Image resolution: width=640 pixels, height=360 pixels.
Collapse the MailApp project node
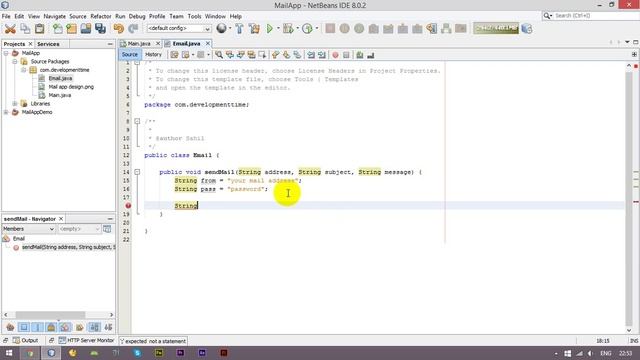tap(6, 53)
